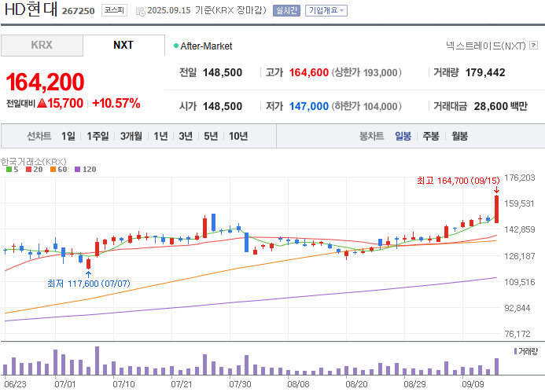Click the 저가 value 147,000

pos(309,106)
